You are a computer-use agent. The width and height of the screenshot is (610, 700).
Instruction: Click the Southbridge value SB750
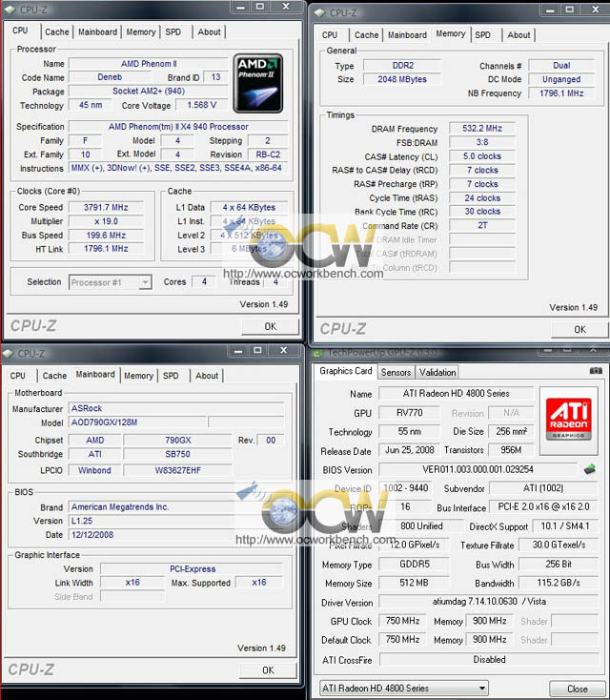tap(177, 454)
